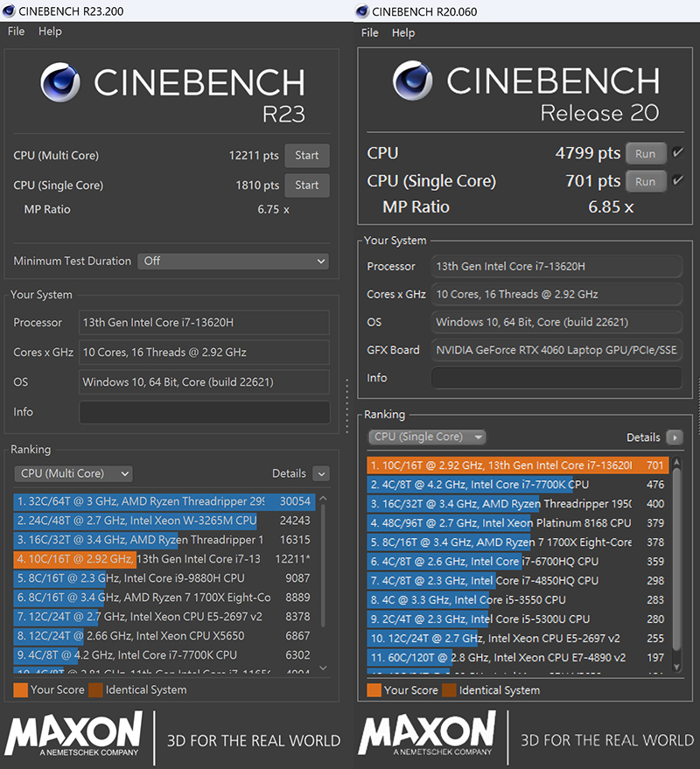Click the 6.85 x MP Ratio value
This screenshot has height=769, width=700.
pyautogui.click(x=611, y=207)
